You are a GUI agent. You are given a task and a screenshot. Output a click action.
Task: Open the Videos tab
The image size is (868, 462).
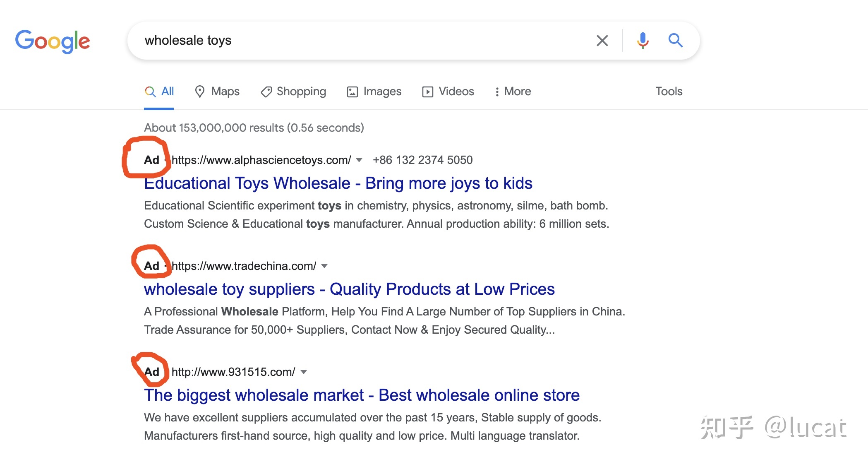pyautogui.click(x=448, y=91)
